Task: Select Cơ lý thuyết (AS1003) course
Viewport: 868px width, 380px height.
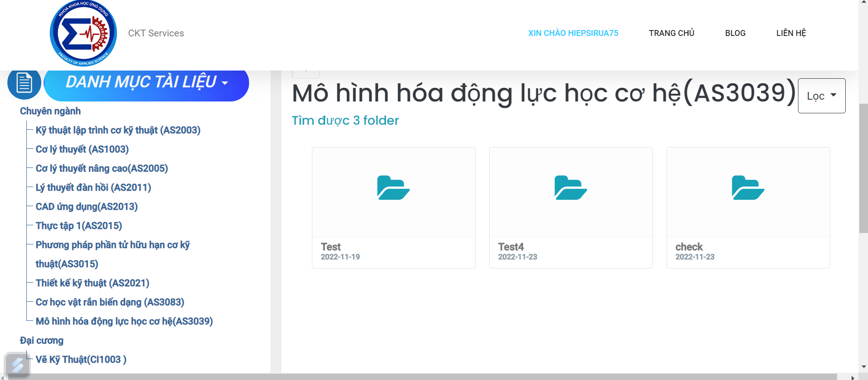Action: click(82, 149)
